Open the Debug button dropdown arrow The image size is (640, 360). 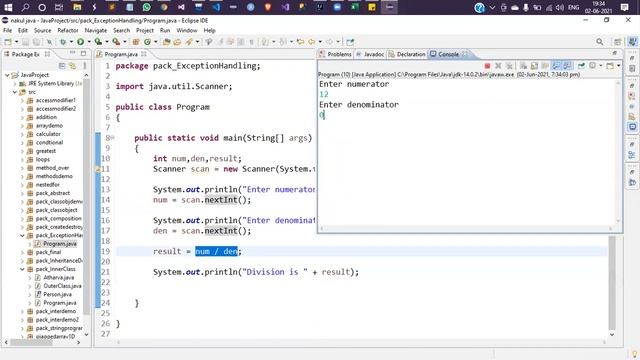71,42
